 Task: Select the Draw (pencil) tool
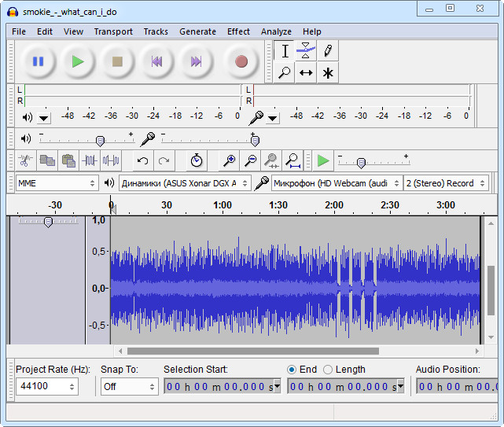point(327,51)
